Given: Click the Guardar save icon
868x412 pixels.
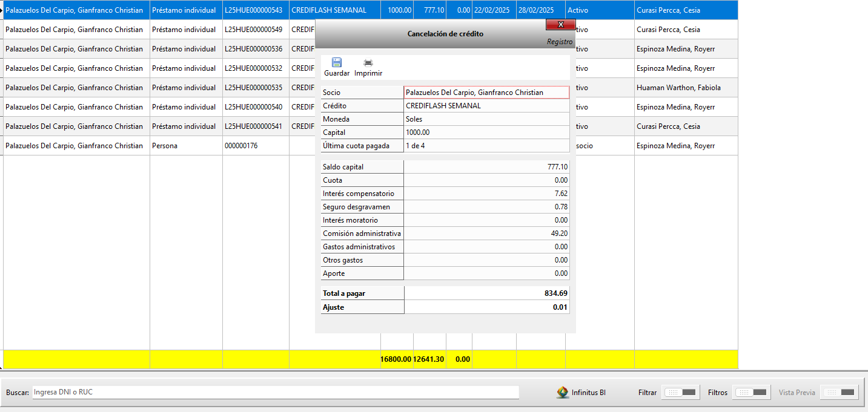Looking at the screenshot, I should [337, 63].
